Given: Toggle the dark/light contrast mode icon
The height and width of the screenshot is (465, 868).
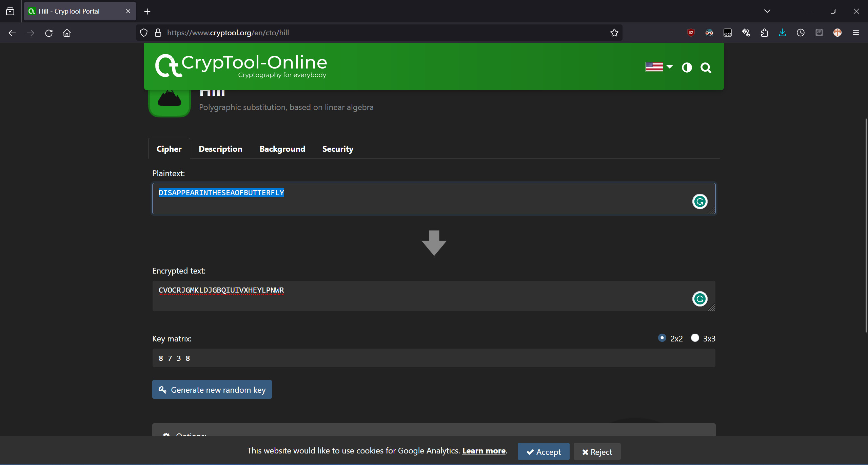Looking at the screenshot, I should click(687, 68).
